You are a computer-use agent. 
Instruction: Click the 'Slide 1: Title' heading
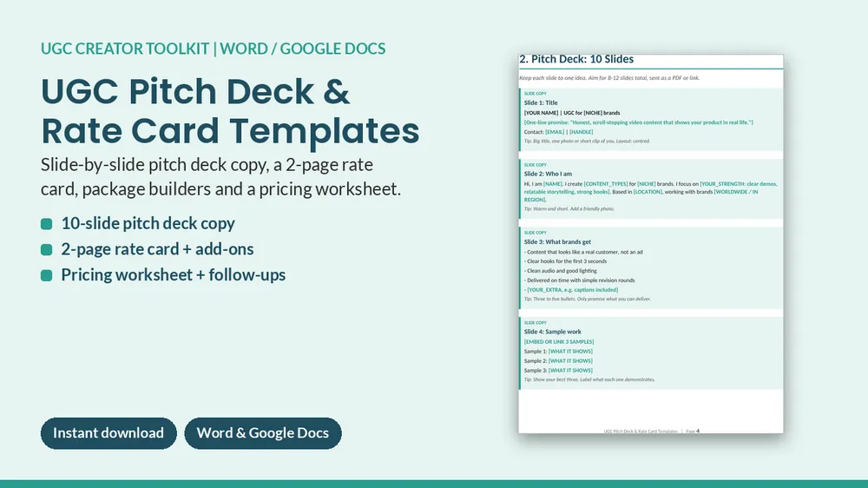tap(541, 103)
